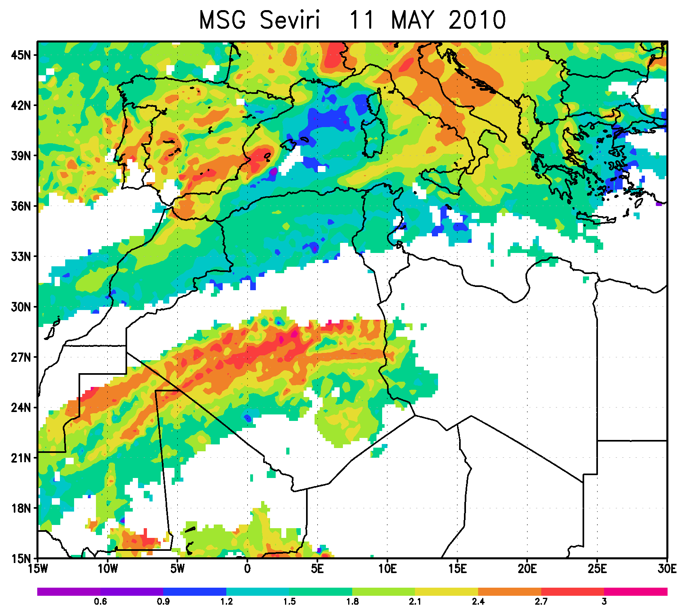Click the orange colorbar segment between 2.4 and 2.7

tap(510, 592)
